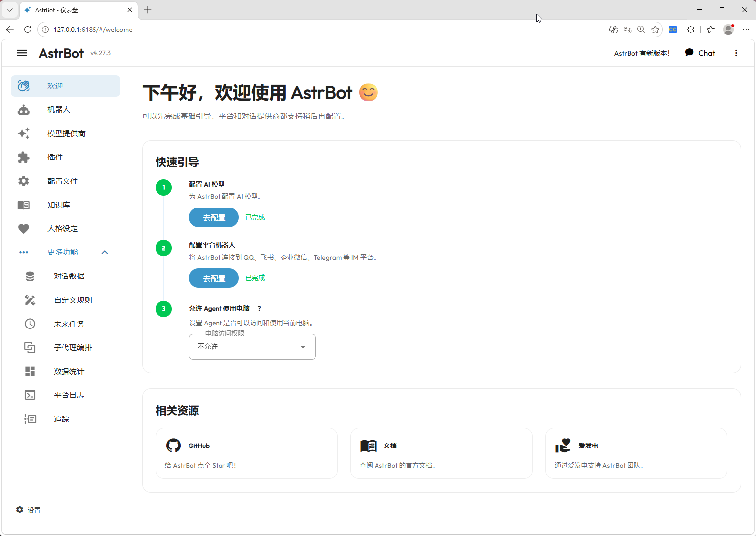Open 人格设定 menu item
The image size is (756, 536).
(x=65, y=229)
